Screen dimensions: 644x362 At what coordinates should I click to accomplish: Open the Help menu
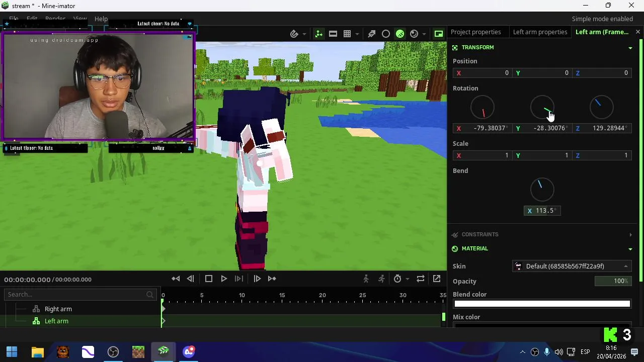coord(101,19)
